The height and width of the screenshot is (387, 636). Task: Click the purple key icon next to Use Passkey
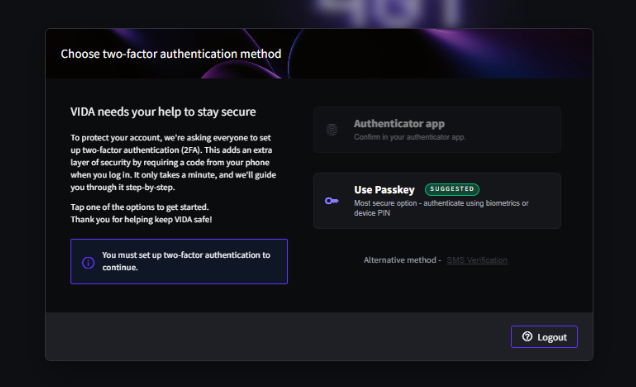tap(331, 201)
